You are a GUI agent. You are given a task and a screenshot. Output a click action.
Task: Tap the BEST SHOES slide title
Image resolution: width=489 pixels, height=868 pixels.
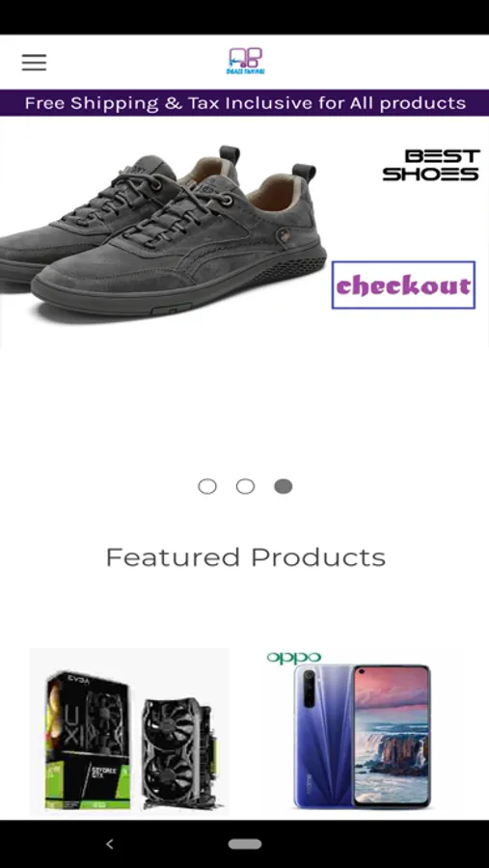[x=431, y=165]
